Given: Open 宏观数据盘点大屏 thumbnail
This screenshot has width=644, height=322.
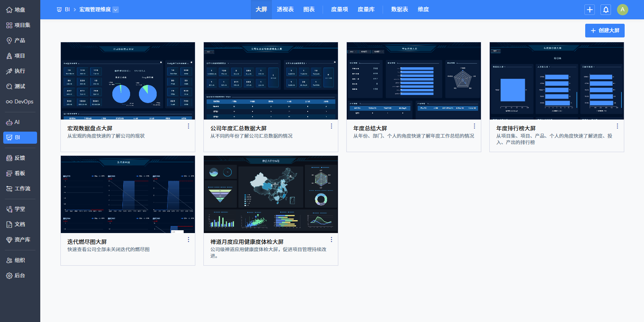Looking at the screenshot, I should 128,81.
